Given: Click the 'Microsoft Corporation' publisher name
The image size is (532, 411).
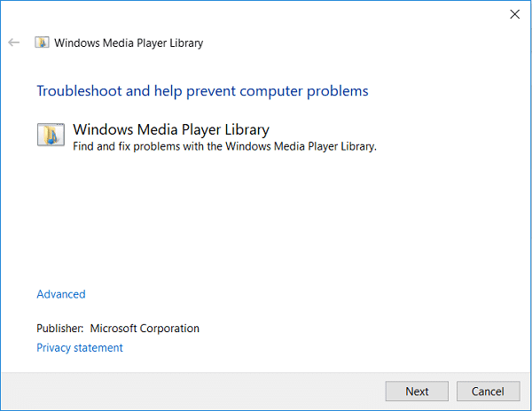Looking at the screenshot, I should click(x=145, y=329).
